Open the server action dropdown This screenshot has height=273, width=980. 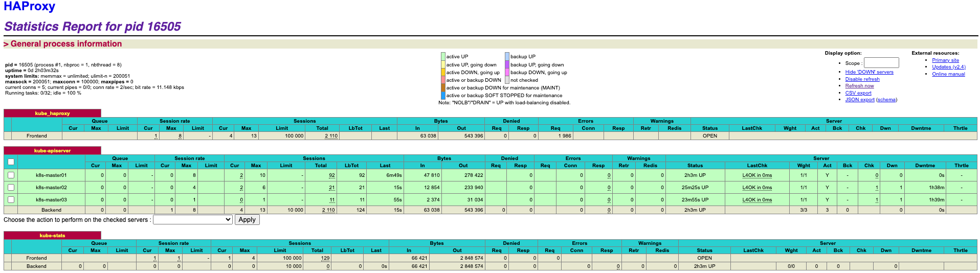[193, 219]
